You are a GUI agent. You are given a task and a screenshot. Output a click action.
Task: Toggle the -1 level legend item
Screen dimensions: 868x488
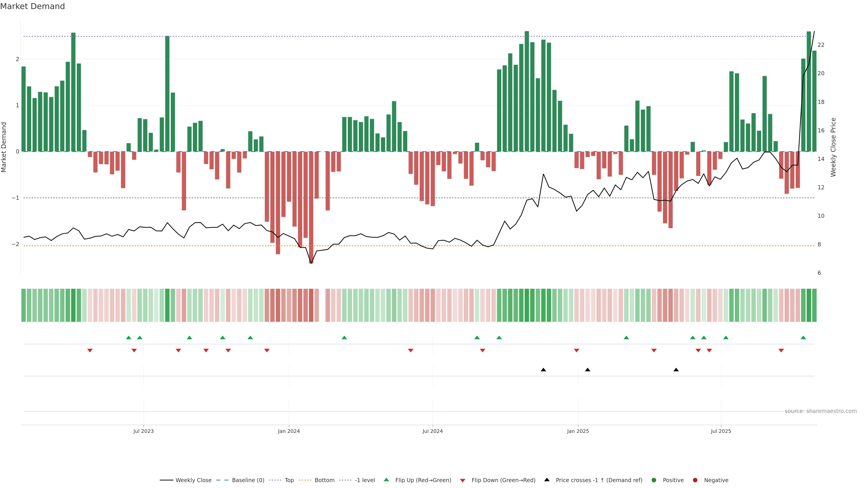365,480
